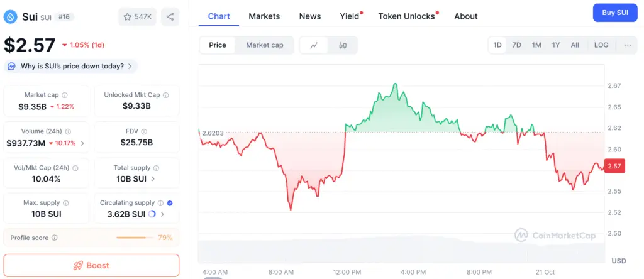Click the Boost button

tap(91, 265)
